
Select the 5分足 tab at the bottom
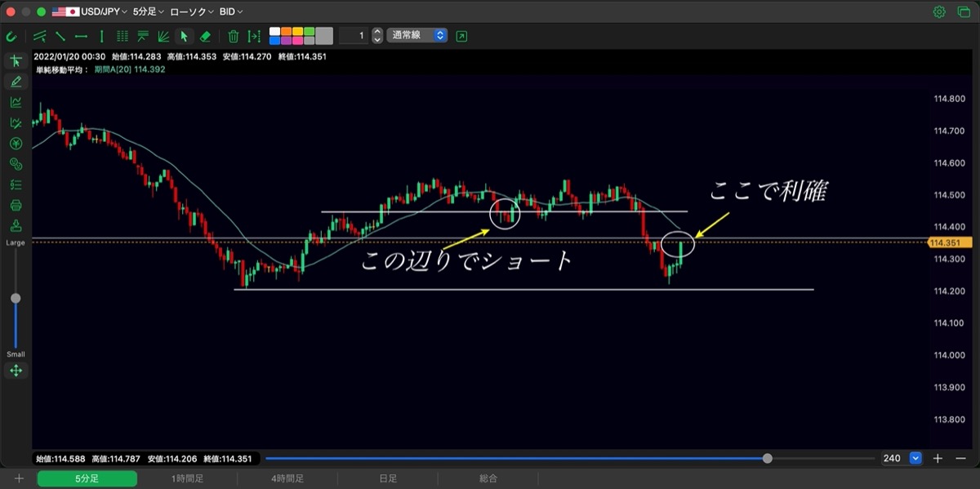(87, 478)
